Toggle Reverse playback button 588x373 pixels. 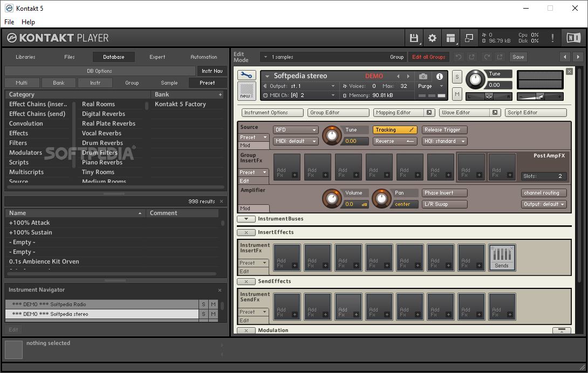point(395,141)
